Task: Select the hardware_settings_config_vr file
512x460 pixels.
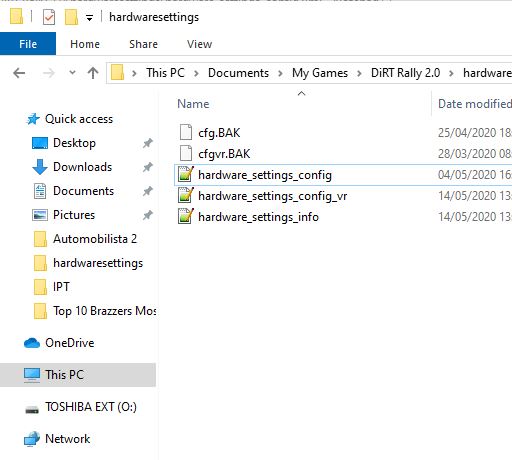Action: click(272, 196)
